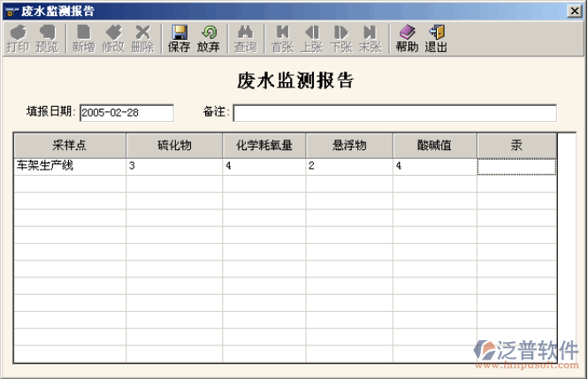588x379 pixels.
Task: Open 预览 (Preview) from the toolbar
Action: 47,39
